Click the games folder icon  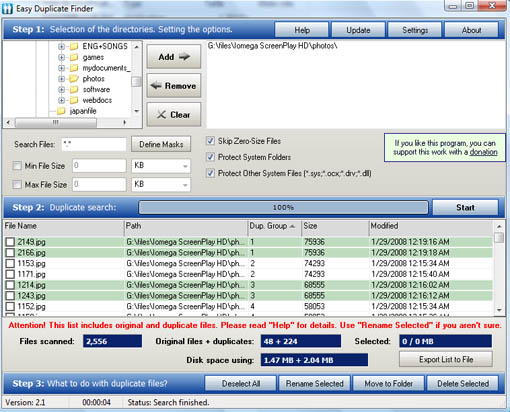coord(74,57)
